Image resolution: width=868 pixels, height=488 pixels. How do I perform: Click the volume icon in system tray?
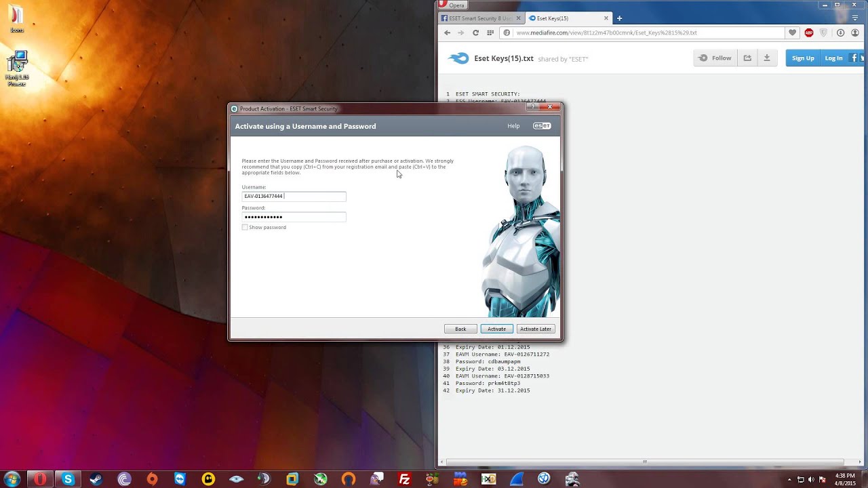point(811,479)
